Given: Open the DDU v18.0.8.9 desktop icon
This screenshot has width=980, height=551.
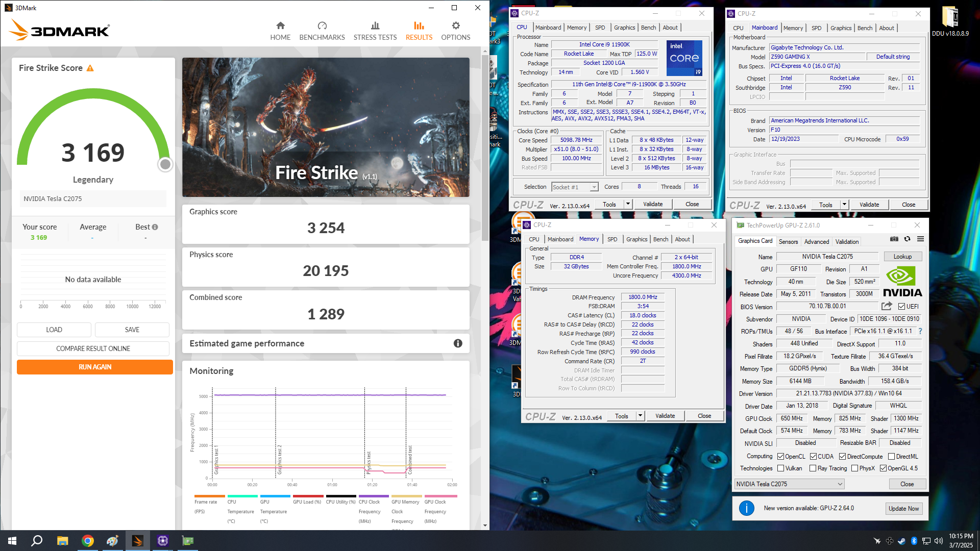Looking at the screenshot, I should [950, 21].
